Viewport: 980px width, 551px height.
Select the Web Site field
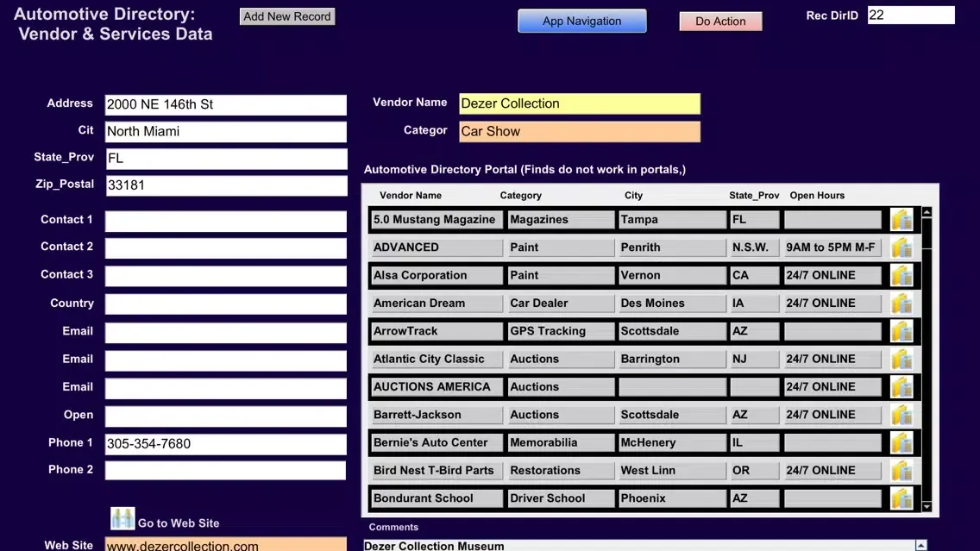[226, 544]
